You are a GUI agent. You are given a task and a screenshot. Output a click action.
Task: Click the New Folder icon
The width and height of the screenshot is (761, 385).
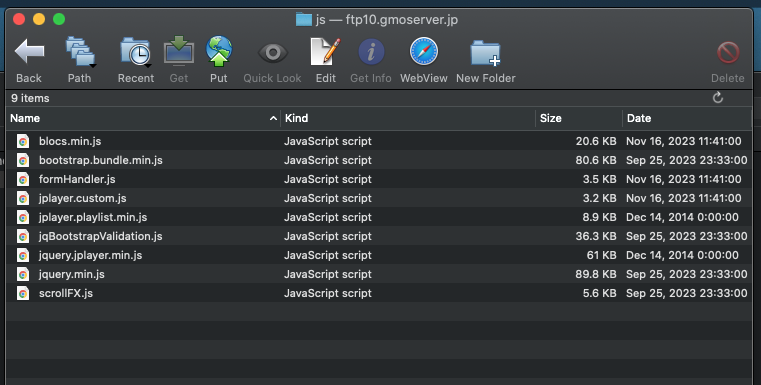485,52
